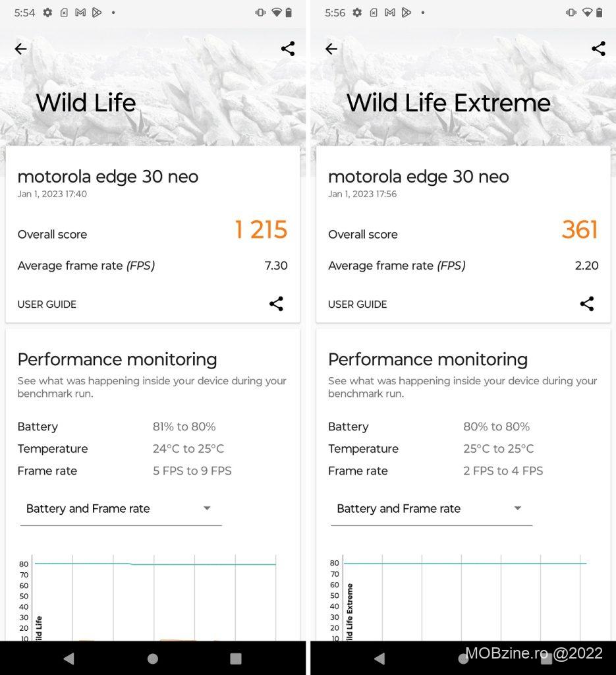Tap the Wild Life Extreme battery chart line

tap(464, 564)
